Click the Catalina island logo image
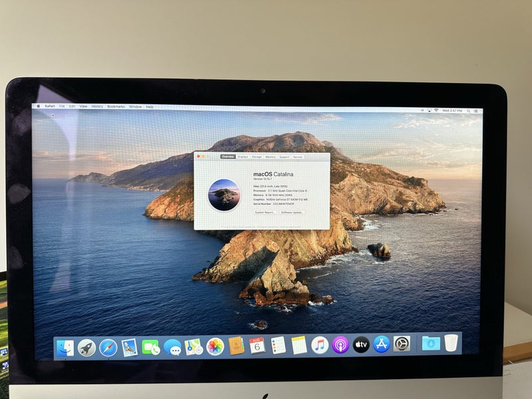The width and height of the screenshot is (532, 399). pos(224,195)
